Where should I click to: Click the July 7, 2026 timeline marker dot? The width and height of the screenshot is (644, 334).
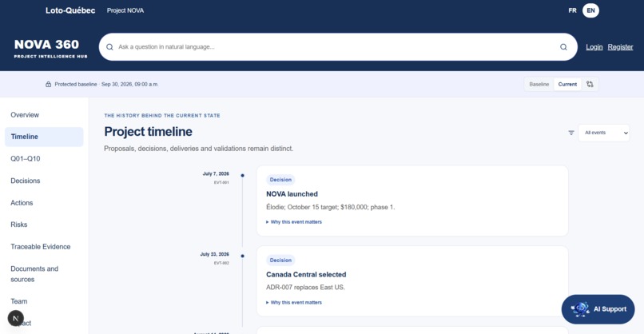click(242, 176)
